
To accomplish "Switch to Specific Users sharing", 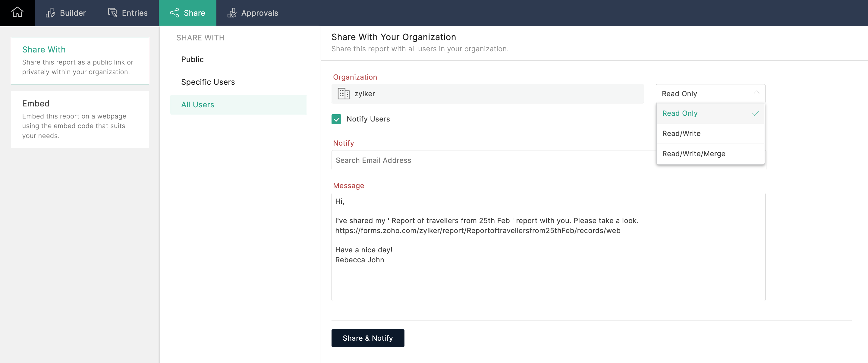I will click(x=208, y=82).
